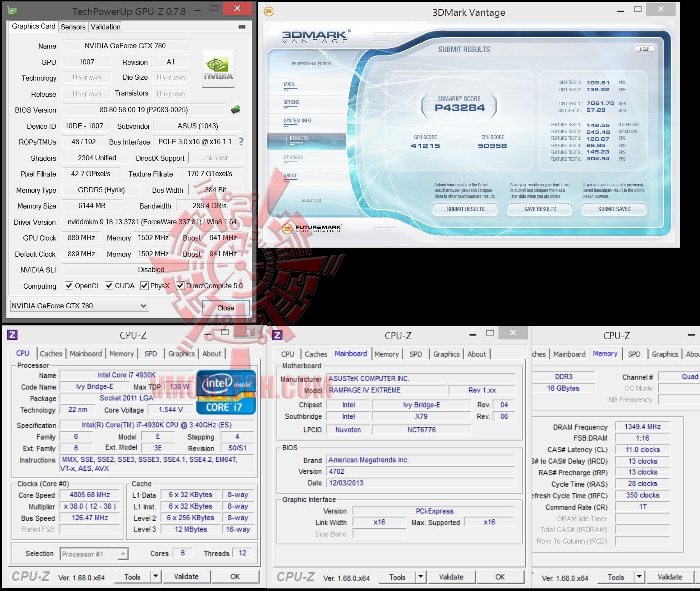Image resolution: width=700 pixels, height=591 pixels.
Task: Click Tools button in the CPU window
Action: pos(133,577)
